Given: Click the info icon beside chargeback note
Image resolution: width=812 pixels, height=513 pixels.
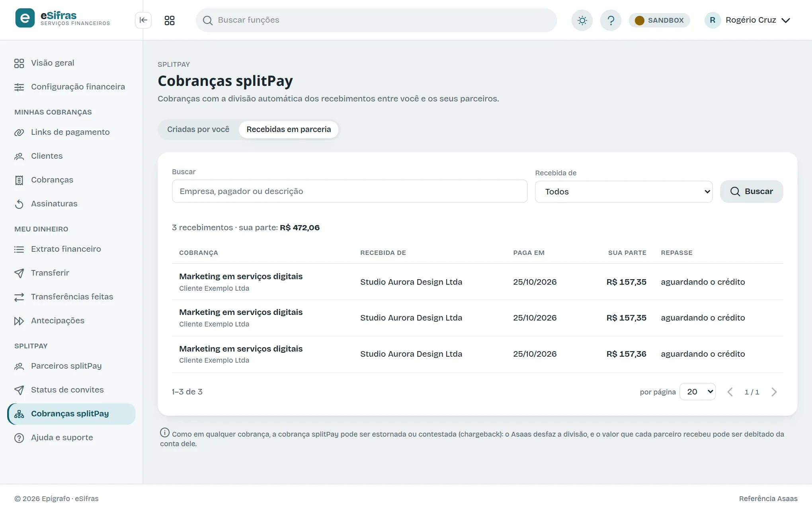Looking at the screenshot, I should click(x=164, y=433).
